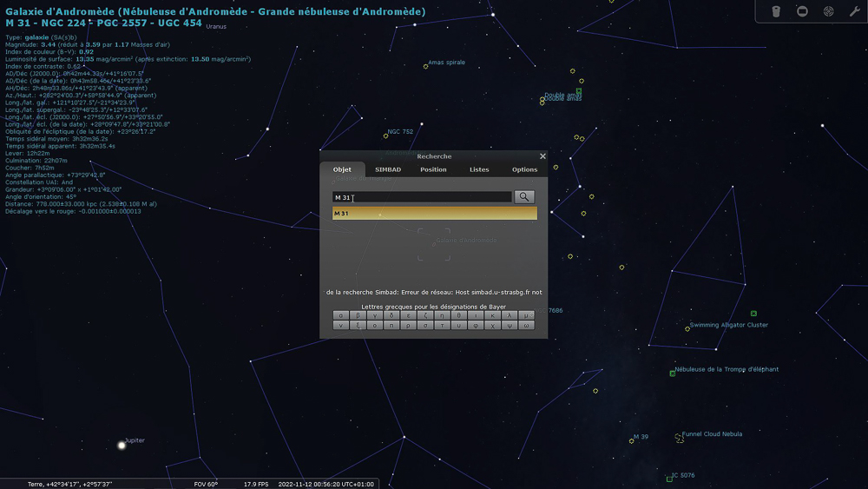Screen dimensions: 868x489
Task: Click the Magnitude: 3.44 info line
Action: tap(88, 45)
